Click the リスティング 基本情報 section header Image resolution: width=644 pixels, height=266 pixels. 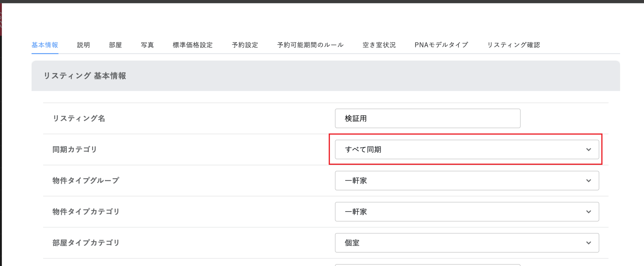coord(85,76)
